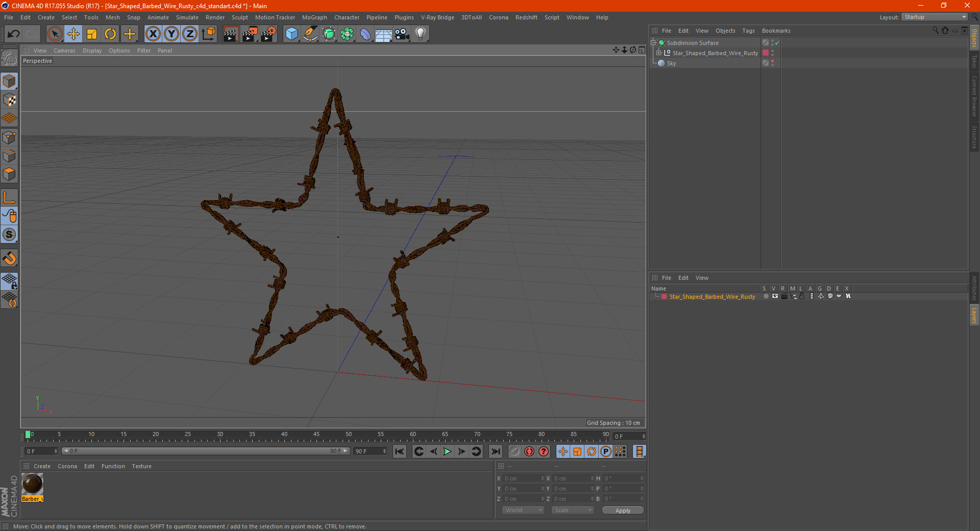Open the array modeling objects icon

[x=347, y=34]
